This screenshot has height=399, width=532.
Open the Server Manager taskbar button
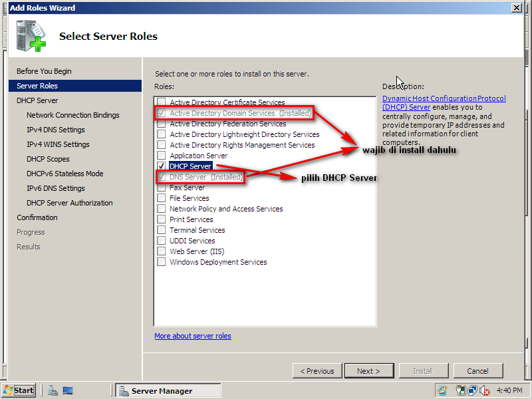pyautogui.click(x=168, y=390)
